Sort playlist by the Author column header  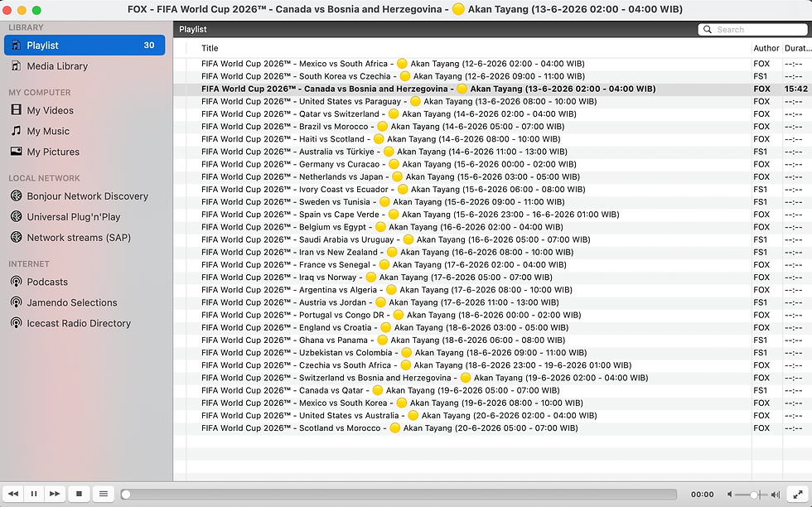pos(766,48)
